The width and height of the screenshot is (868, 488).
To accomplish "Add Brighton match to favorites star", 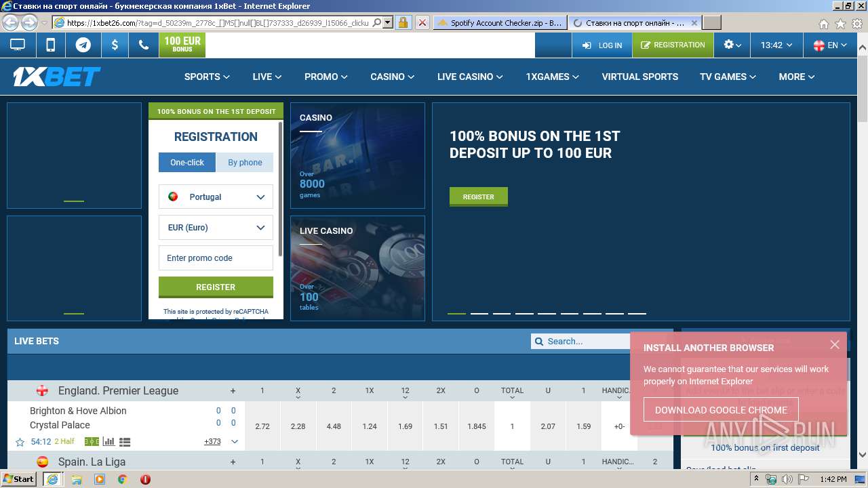I will point(20,442).
